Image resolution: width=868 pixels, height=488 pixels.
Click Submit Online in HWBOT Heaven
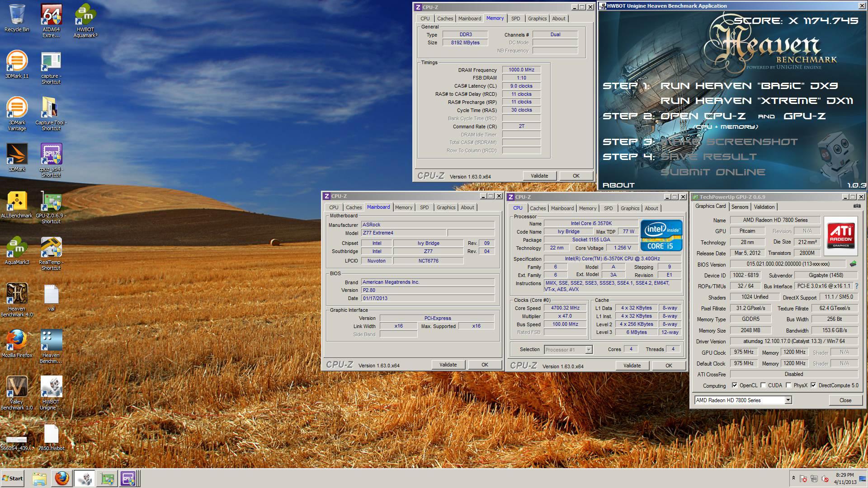(x=713, y=172)
